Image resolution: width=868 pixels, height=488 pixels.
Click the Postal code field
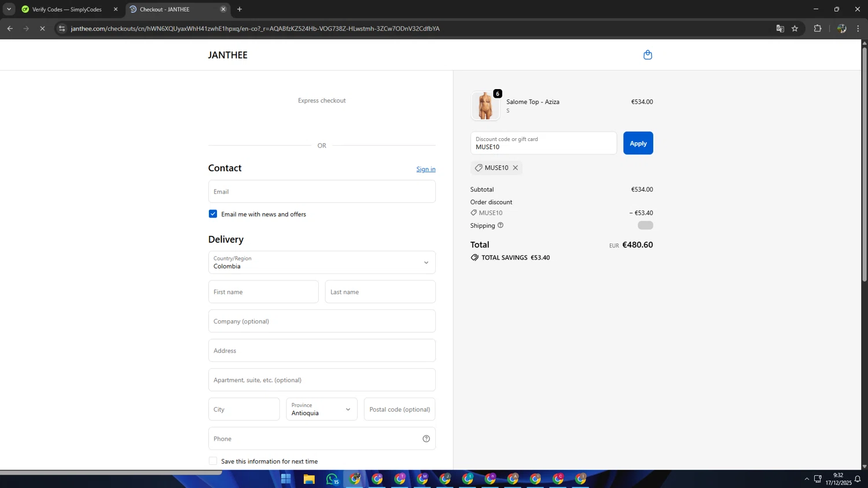tap(399, 409)
